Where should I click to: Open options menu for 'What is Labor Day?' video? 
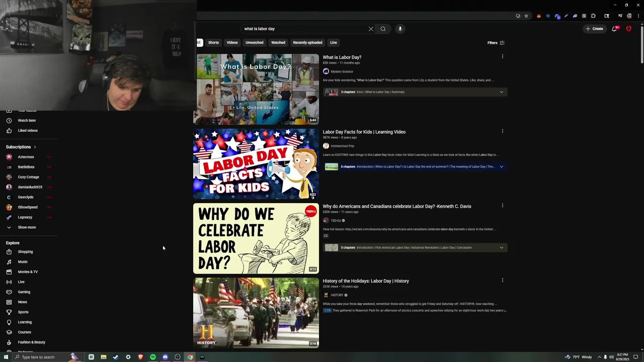(x=502, y=56)
